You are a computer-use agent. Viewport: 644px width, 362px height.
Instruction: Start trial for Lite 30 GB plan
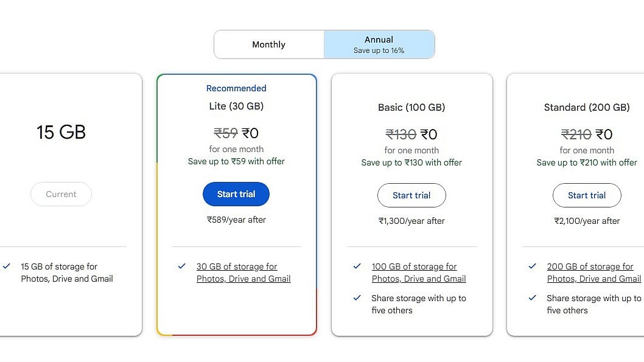click(x=236, y=193)
